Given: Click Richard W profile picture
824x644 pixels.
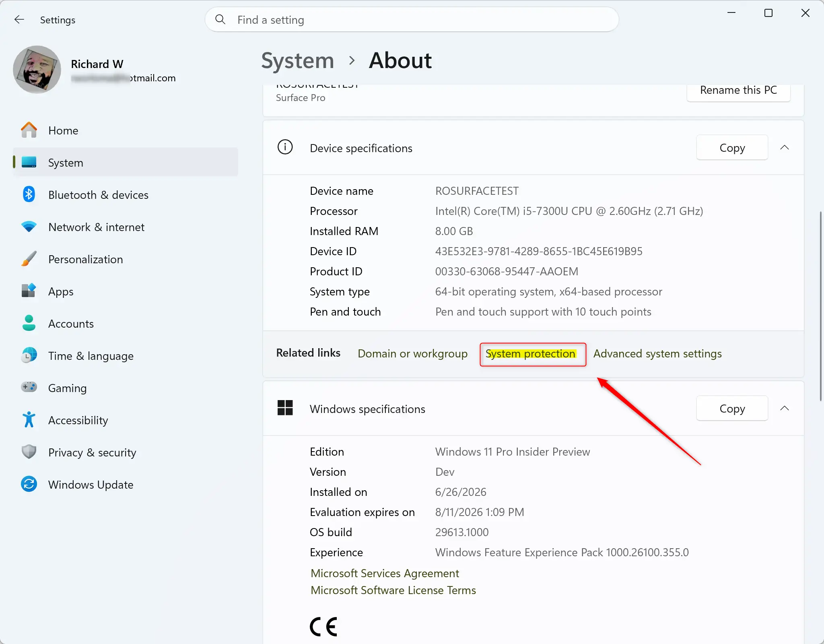Looking at the screenshot, I should pyautogui.click(x=37, y=69).
